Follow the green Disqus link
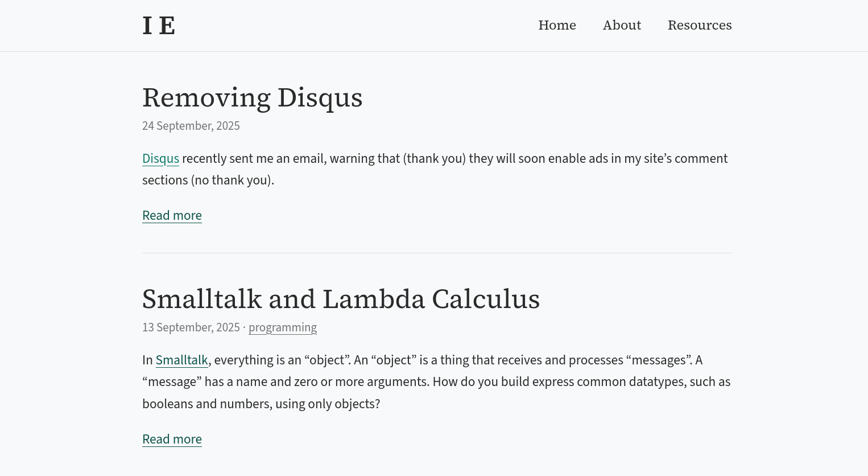 click(160, 159)
